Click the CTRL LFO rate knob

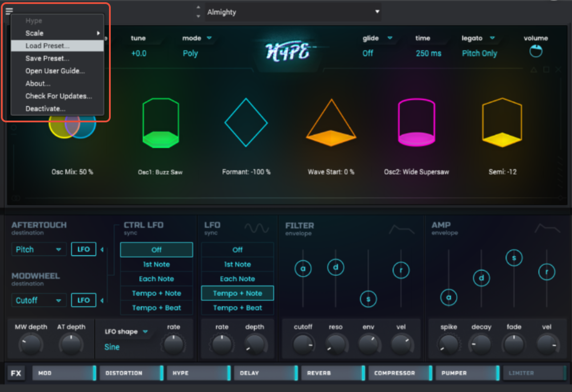(x=173, y=345)
